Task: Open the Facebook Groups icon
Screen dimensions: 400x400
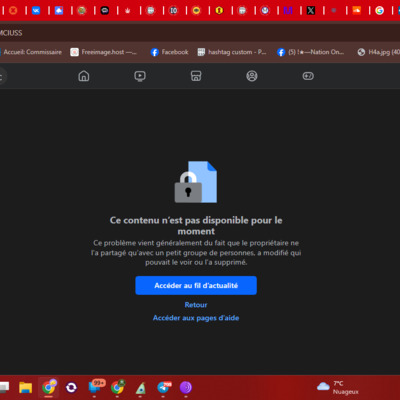Action: click(252, 76)
